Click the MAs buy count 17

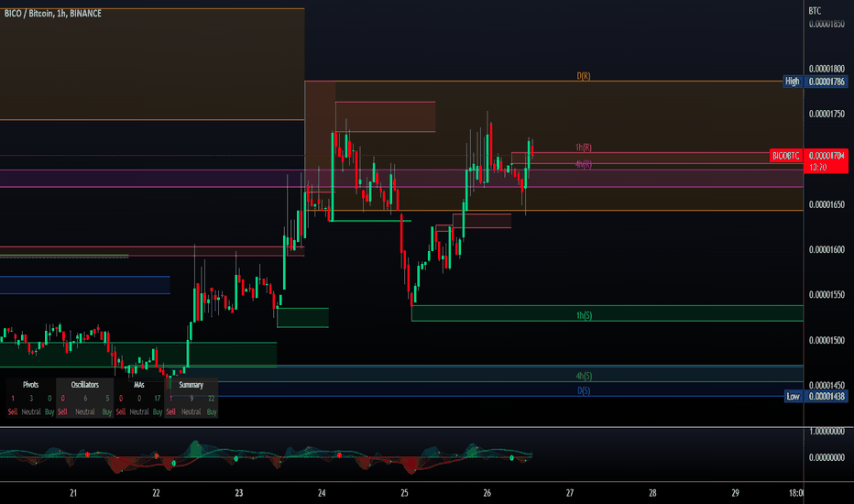coord(158,399)
